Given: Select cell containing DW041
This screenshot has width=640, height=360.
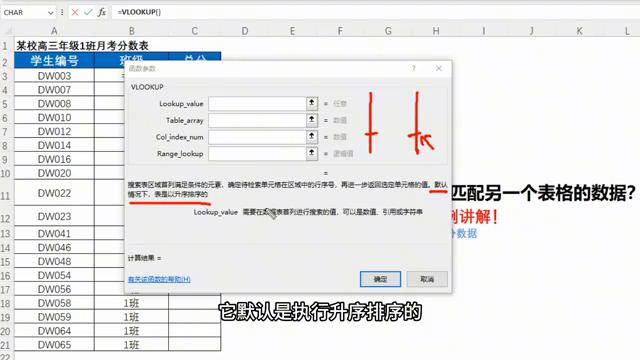Looking at the screenshot, I should coord(54,233).
